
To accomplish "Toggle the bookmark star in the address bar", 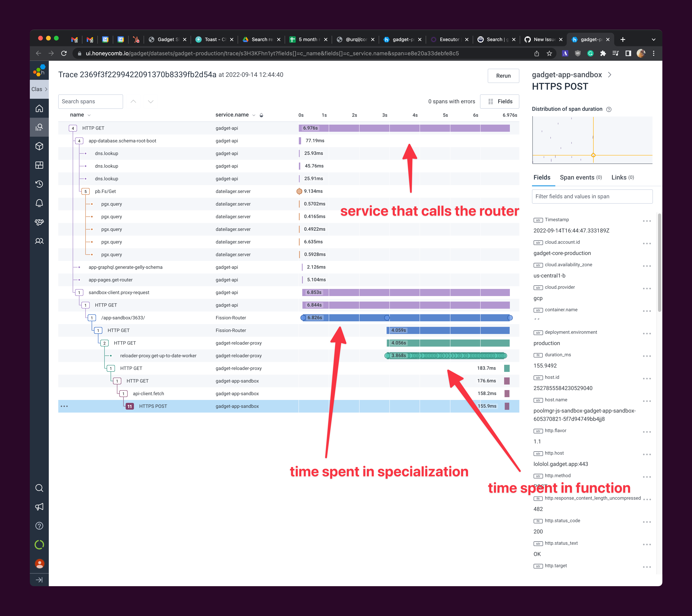I will [x=549, y=53].
